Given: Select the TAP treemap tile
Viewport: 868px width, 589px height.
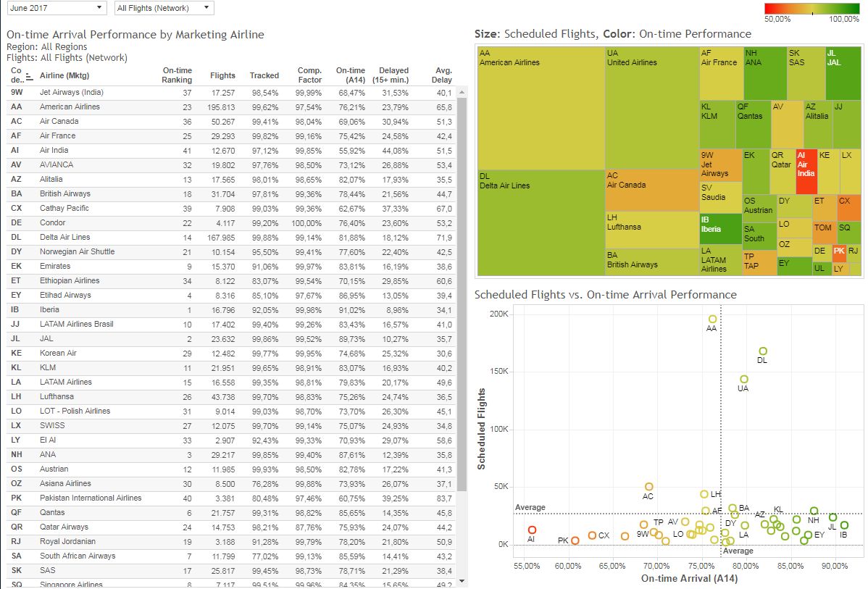Looking at the screenshot, I should (759, 262).
